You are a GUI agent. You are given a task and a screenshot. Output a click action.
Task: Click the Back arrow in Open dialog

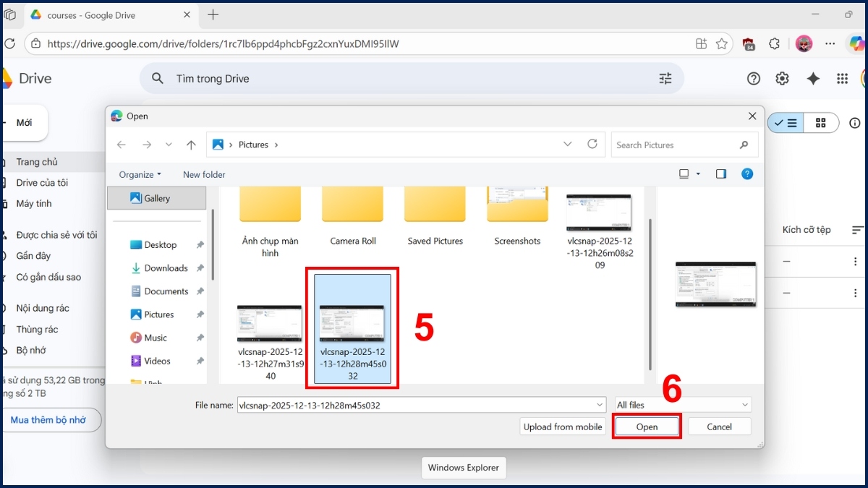tap(122, 145)
